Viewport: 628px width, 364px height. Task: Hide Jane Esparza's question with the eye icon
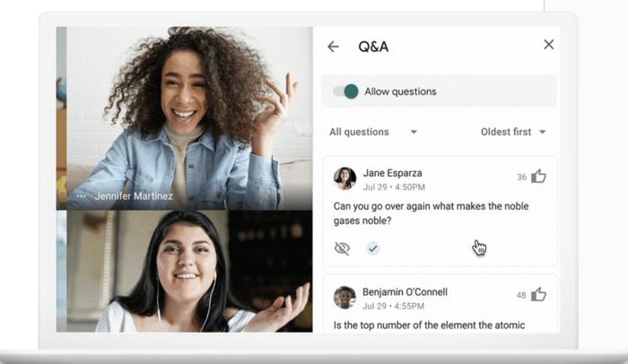pyautogui.click(x=342, y=248)
